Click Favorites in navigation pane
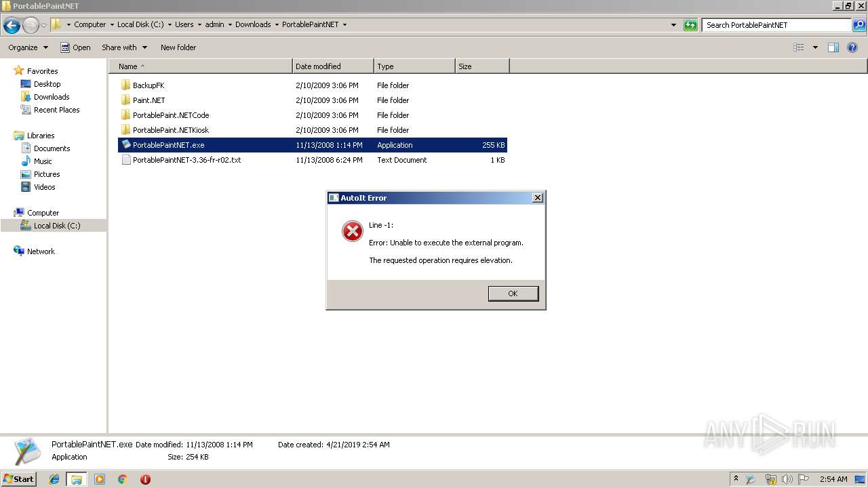This screenshot has width=868, height=488. (42, 71)
